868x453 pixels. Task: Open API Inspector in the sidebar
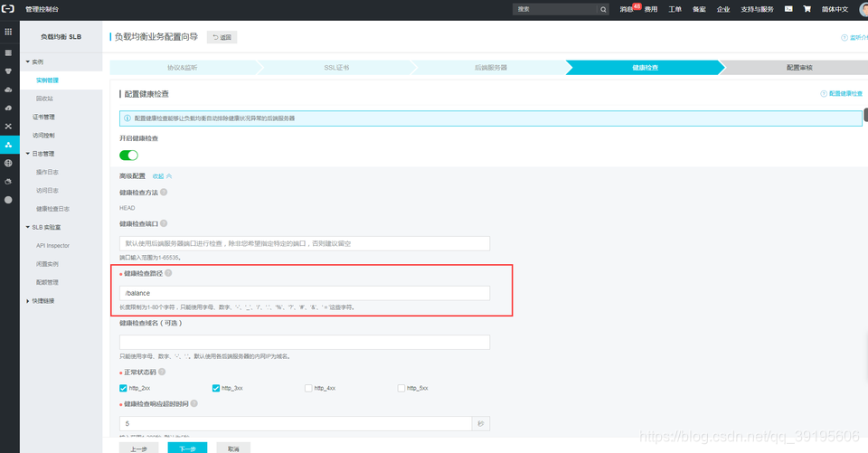tap(53, 245)
